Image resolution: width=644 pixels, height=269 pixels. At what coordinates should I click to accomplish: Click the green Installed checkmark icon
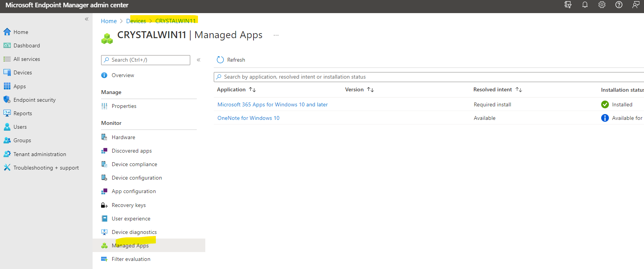point(605,104)
